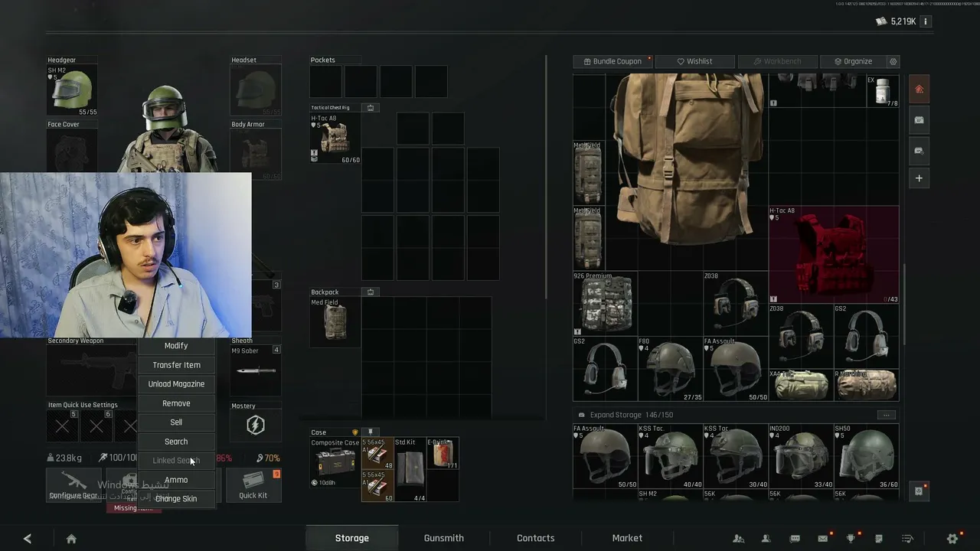Open the Quick Kit button
The width and height of the screenshot is (980, 551).
253,485
